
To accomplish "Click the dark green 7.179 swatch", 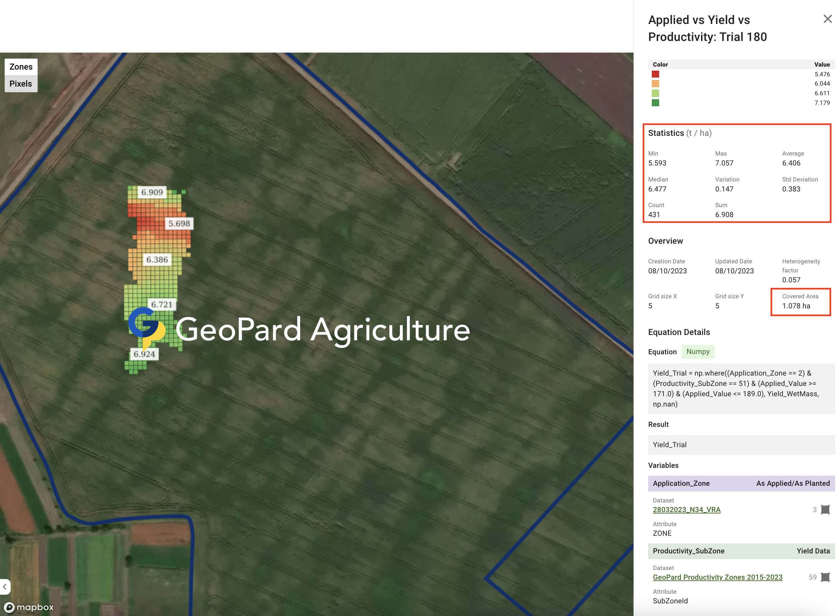I will coord(655,103).
